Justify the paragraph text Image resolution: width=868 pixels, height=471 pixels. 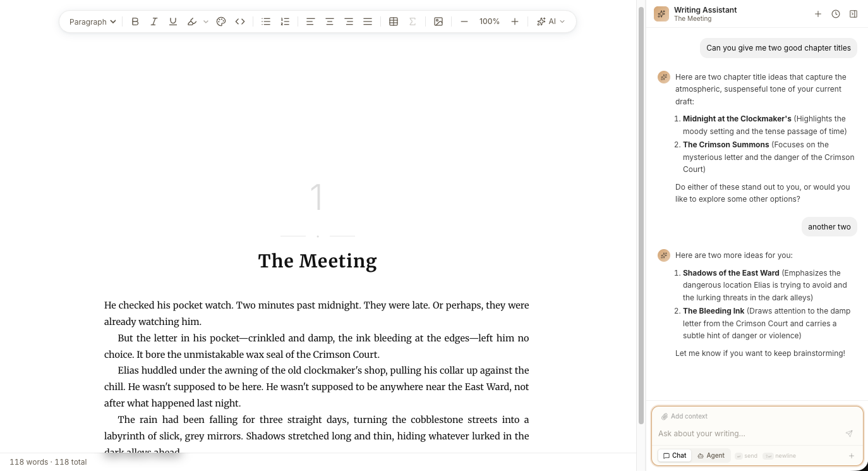(368, 21)
